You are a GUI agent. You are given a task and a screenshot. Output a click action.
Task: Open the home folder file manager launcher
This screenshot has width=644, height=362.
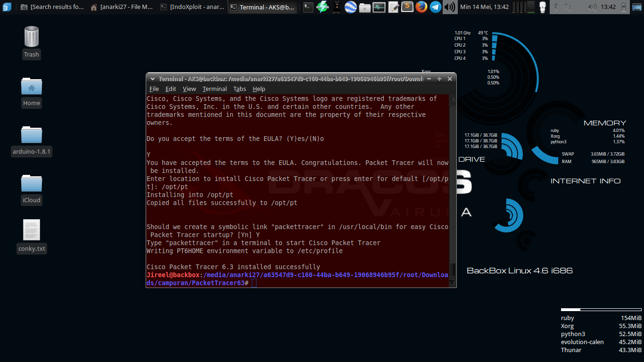pos(365,7)
